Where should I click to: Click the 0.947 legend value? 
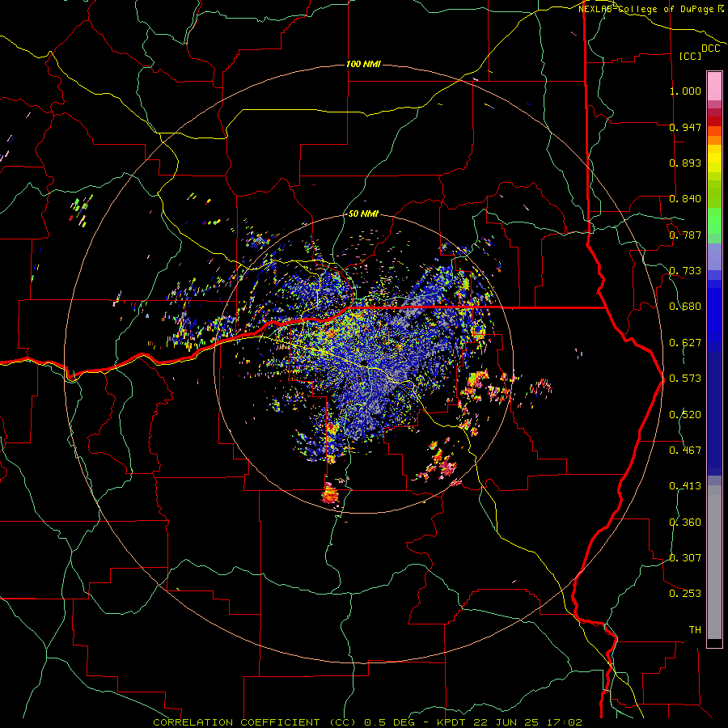pos(685,127)
